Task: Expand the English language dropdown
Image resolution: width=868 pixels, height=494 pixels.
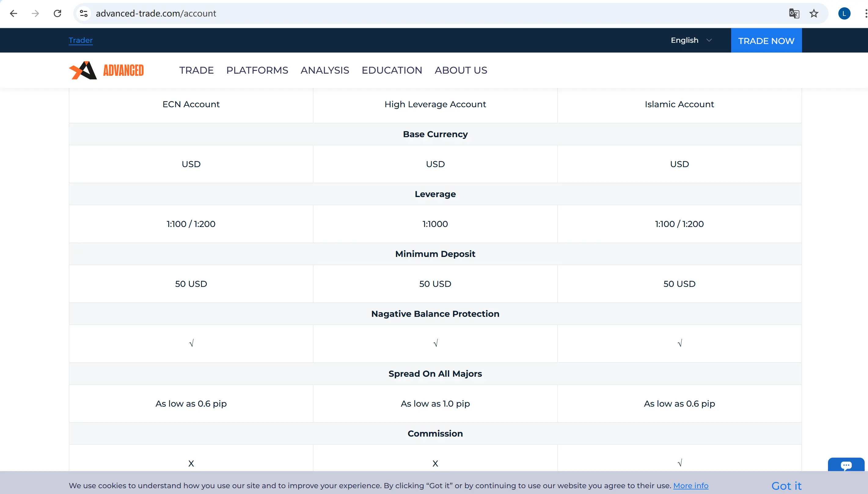Action: pyautogui.click(x=691, y=40)
